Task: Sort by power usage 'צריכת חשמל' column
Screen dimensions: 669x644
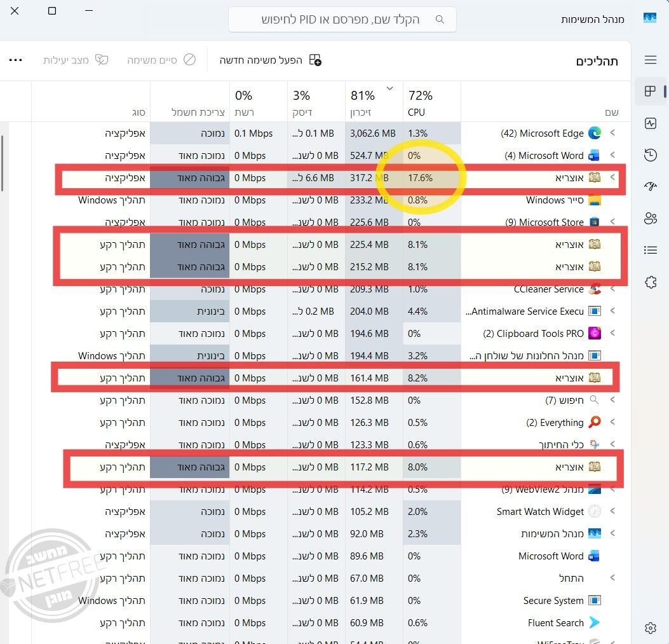Action: [190, 102]
